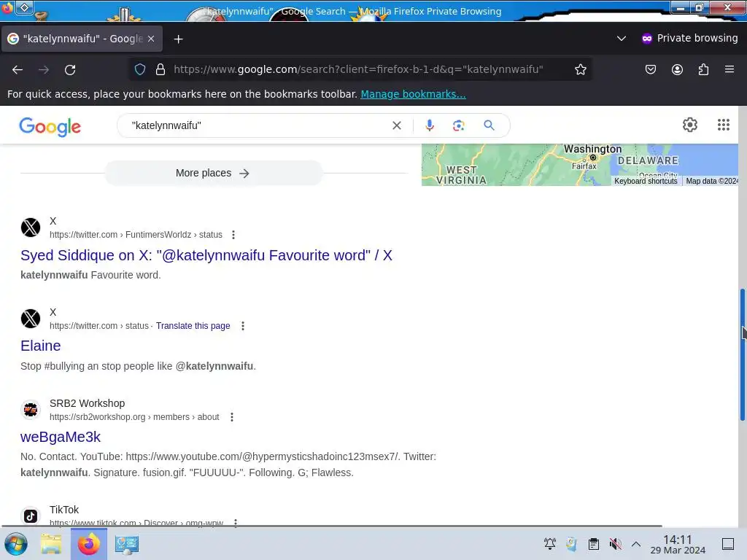The width and height of the screenshot is (747, 560).
Task: Start a voice search with microphone
Action: pos(429,125)
